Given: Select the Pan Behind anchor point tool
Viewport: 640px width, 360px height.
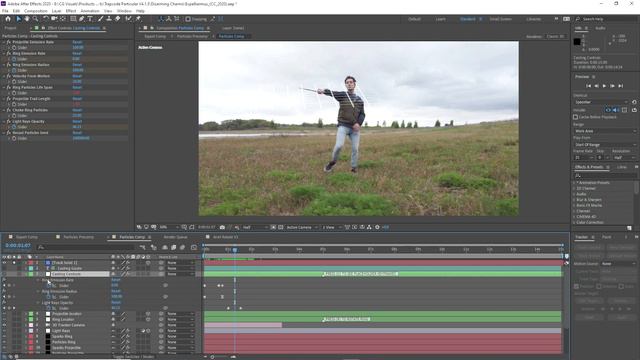Looking at the screenshot, I should pos(63,19).
